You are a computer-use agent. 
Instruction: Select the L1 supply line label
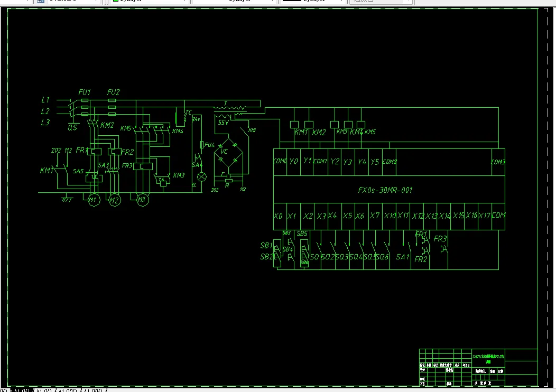point(45,100)
